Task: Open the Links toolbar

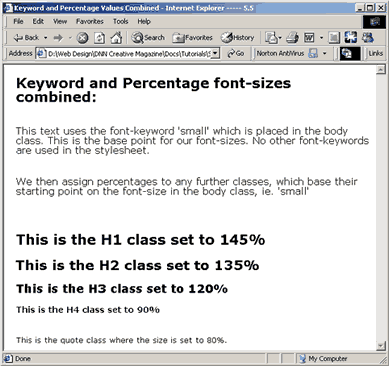Action: point(376,53)
